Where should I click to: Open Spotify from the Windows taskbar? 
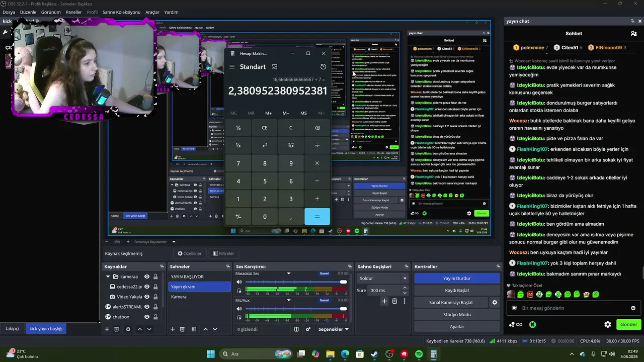(419, 354)
